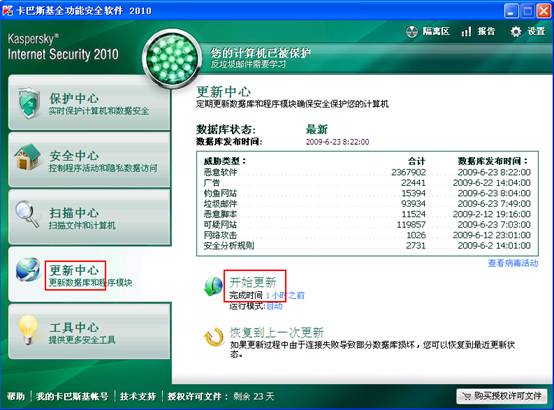Click the globe icon beside 更新中心
554x410 pixels.
pos(28,270)
